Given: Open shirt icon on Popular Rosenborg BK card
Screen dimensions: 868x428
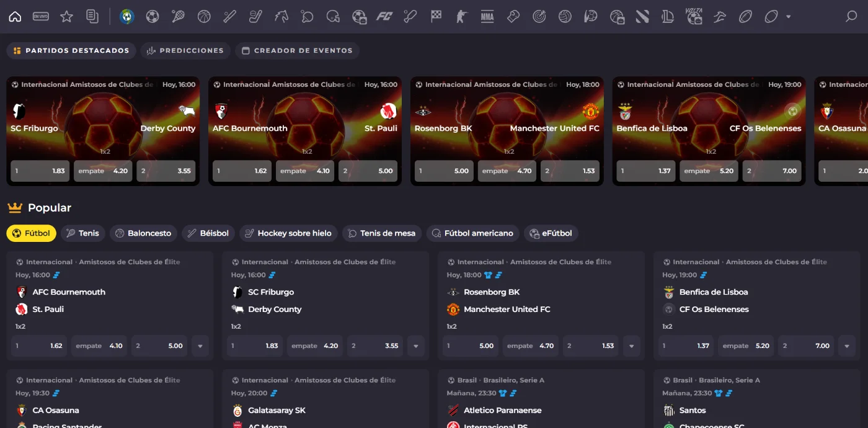Looking at the screenshot, I should pos(489,275).
